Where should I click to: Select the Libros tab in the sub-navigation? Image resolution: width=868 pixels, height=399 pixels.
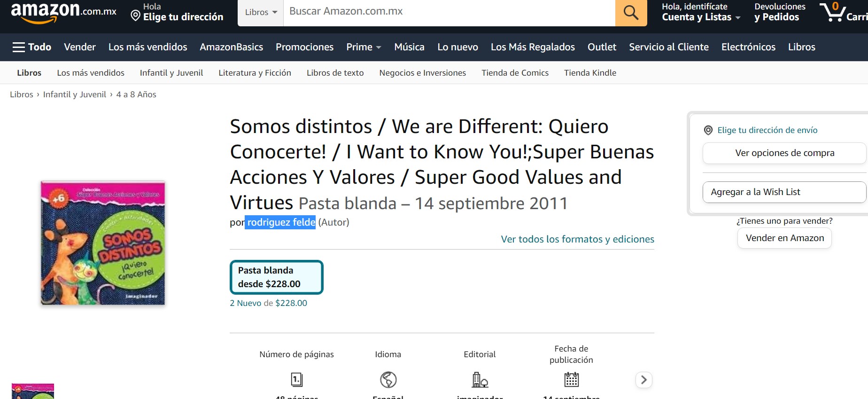29,73
